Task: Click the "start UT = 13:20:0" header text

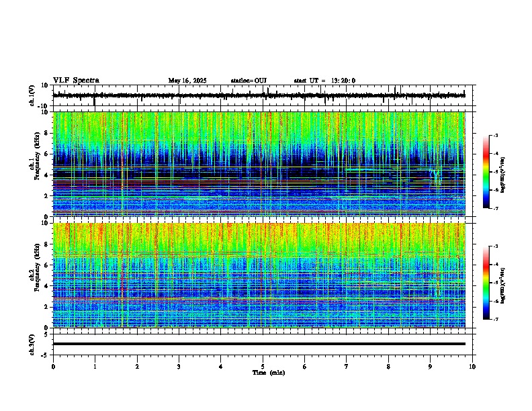Action: pyautogui.click(x=324, y=81)
